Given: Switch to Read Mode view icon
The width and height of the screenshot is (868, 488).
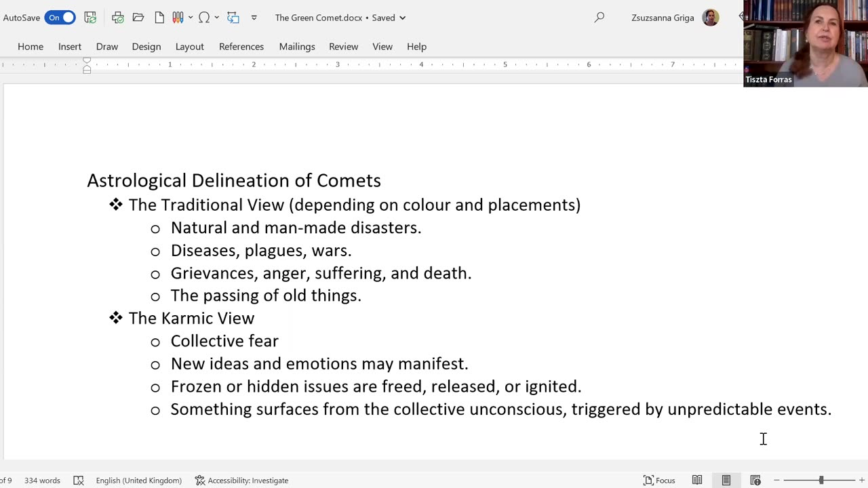Looking at the screenshot, I should [x=697, y=481].
